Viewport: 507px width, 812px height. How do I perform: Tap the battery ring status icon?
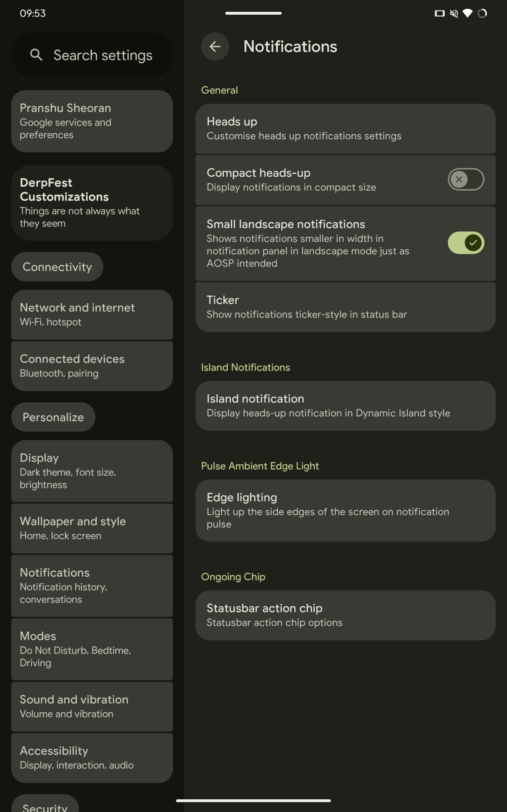(482, 13)
